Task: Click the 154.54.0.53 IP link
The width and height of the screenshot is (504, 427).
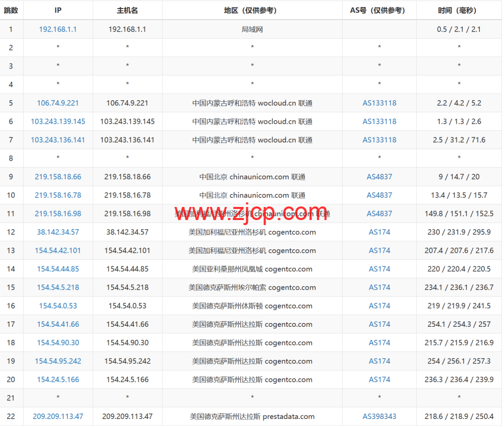Action: coord(58,306)
